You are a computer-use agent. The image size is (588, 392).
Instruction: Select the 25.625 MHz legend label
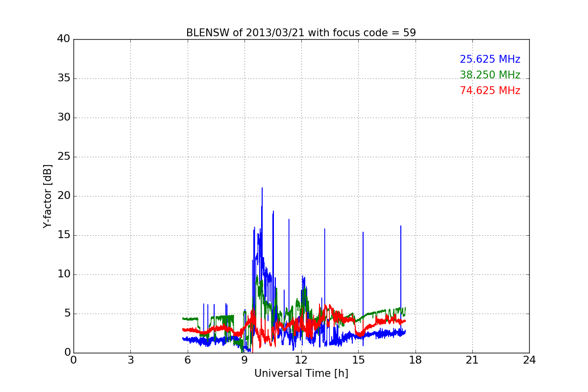(x=490, y=59)
